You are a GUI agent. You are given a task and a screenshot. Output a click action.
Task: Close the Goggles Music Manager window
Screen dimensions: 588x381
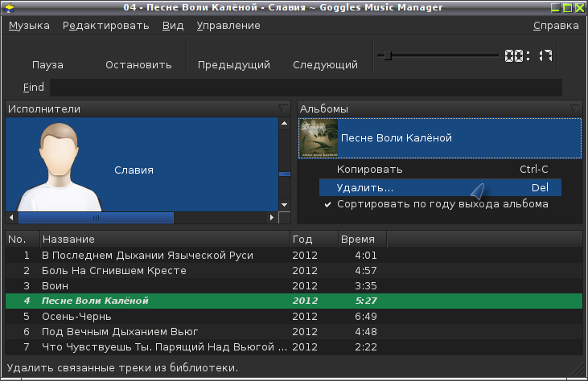pos(580,8)
